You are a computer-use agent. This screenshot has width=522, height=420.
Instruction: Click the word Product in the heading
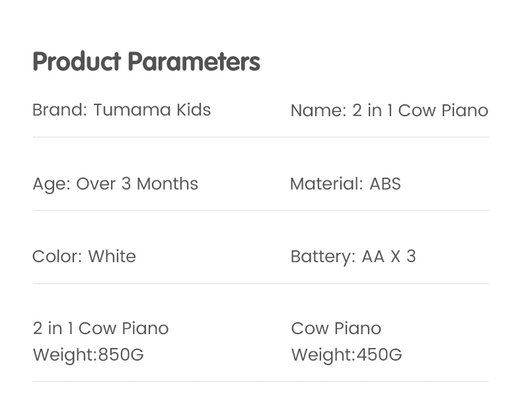click(x=77, y=62)
